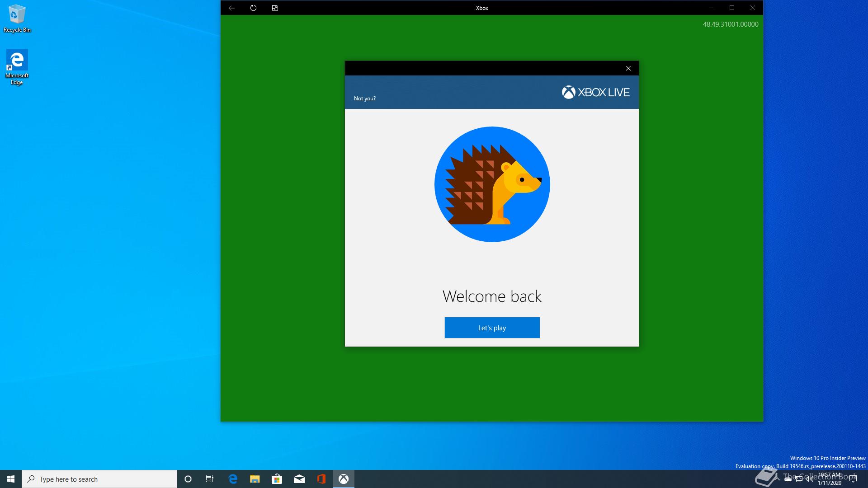This screenshot has height=488, width=868.
Task: Click the Xbox Live logo in dialog header
Action: 595,92
